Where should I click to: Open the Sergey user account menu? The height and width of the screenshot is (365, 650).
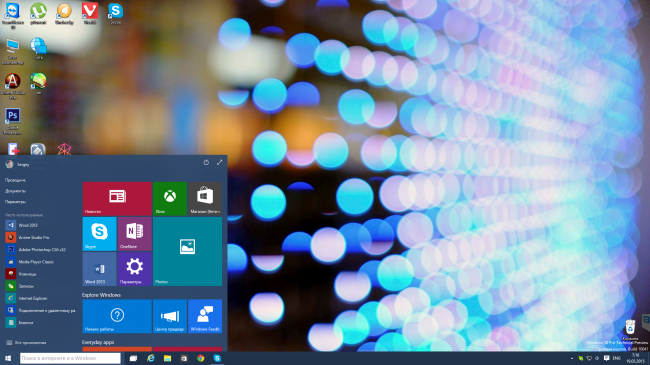17,164
